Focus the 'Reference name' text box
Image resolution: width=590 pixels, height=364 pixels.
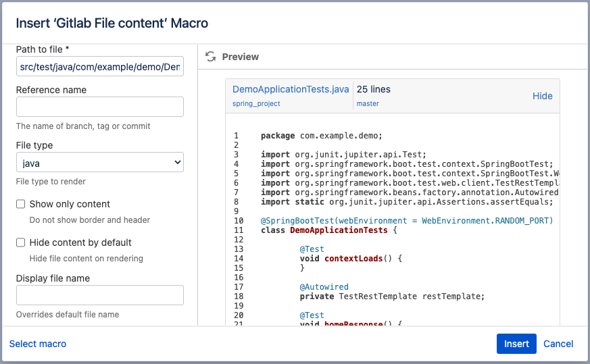tap(100, 107)
